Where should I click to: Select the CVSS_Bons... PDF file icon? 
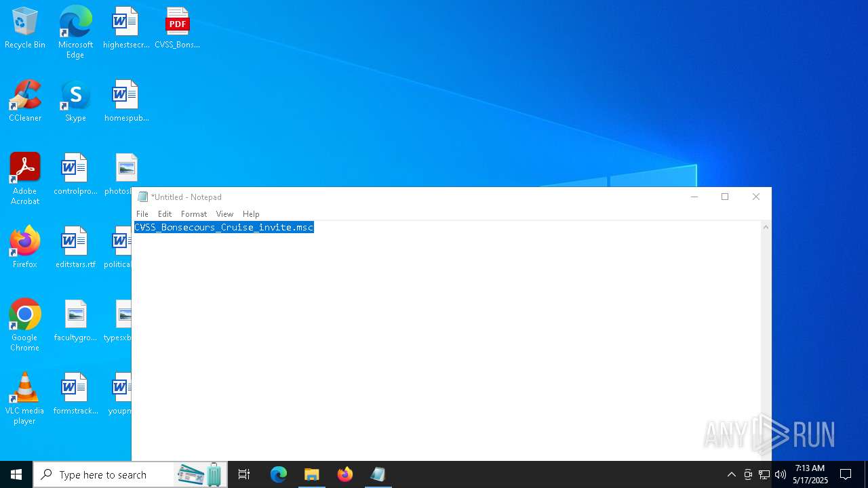click(177, 28)
